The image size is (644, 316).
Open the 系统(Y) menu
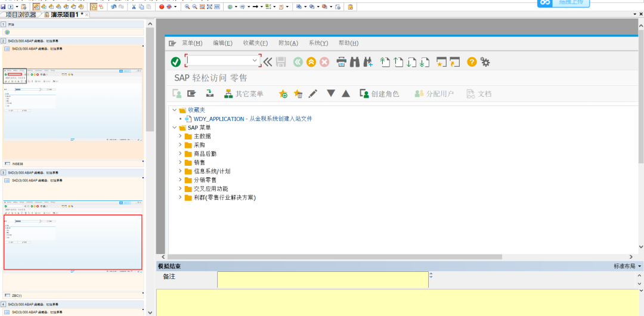point(318,43)
